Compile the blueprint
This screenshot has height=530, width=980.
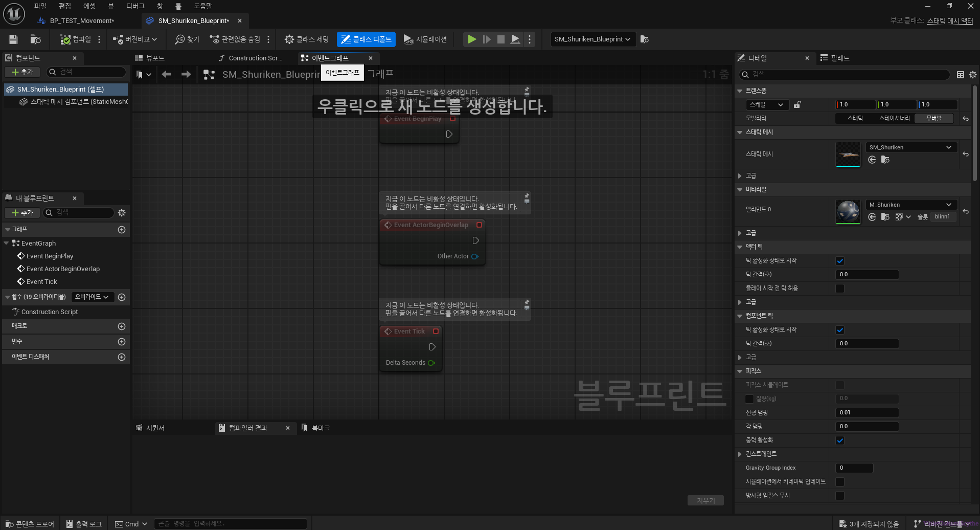tap(75, 39)
